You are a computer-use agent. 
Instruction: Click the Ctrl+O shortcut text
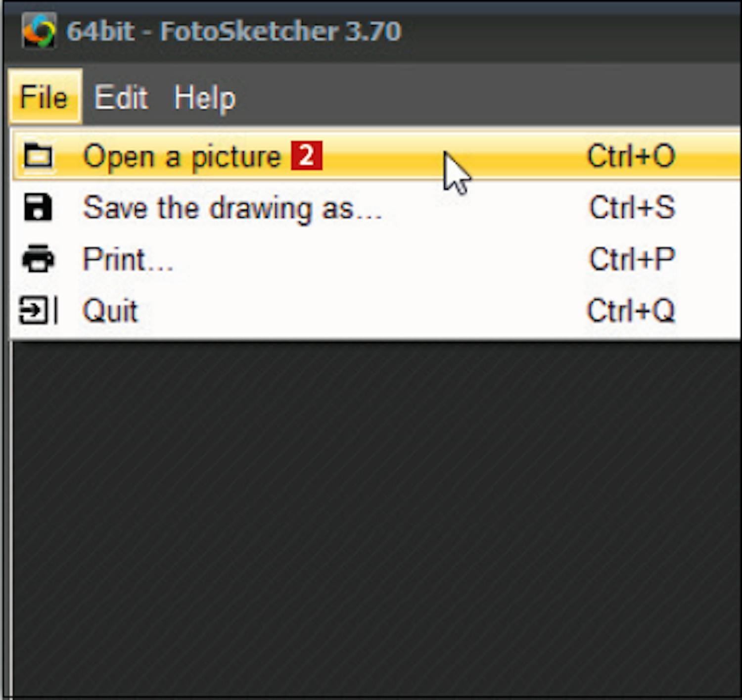point(631,156)
